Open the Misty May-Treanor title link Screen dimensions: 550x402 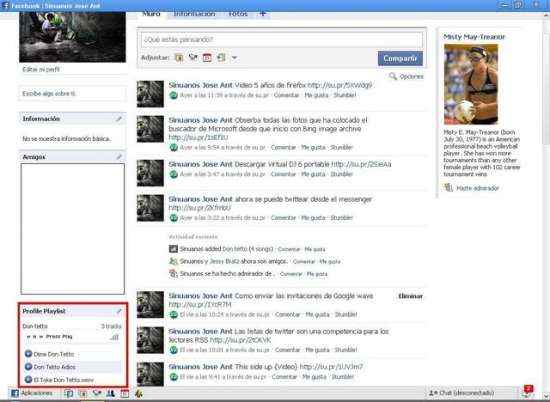[474, 36]
